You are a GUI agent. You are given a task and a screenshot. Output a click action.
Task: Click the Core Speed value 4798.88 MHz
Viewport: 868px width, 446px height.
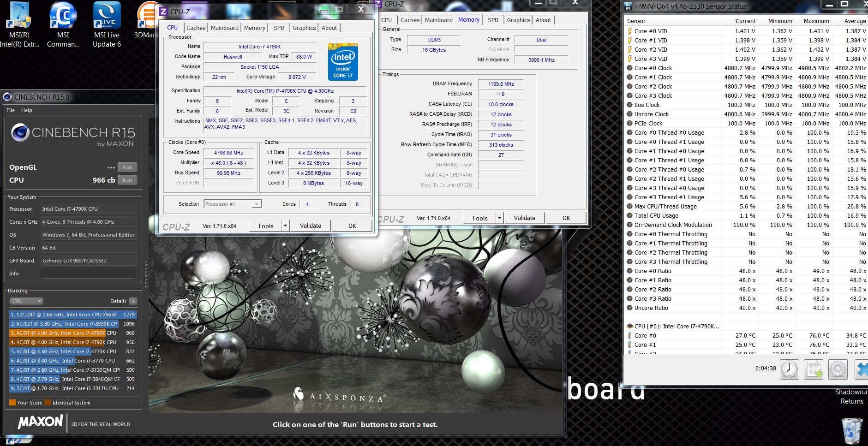coord(228,153)
